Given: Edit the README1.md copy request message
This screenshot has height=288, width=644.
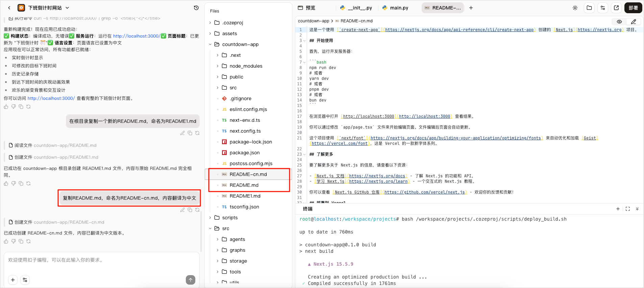Looking at the screenshot, I should (182, 133).
